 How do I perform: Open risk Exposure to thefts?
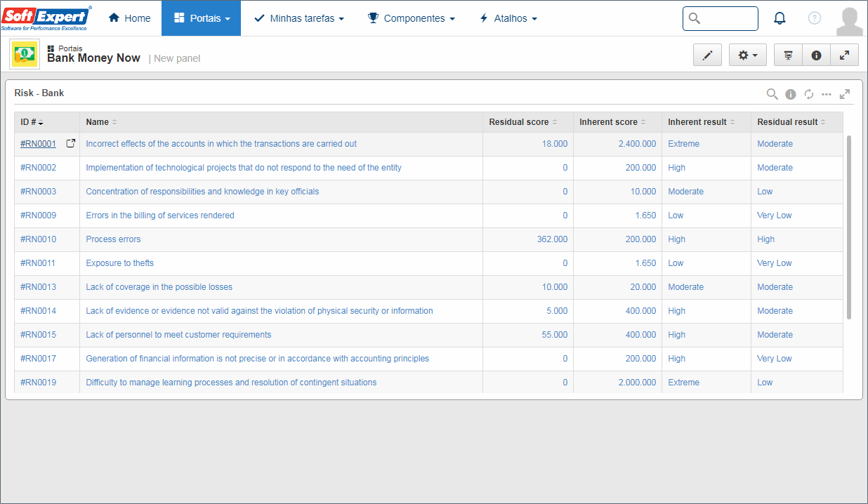[119, 263]
